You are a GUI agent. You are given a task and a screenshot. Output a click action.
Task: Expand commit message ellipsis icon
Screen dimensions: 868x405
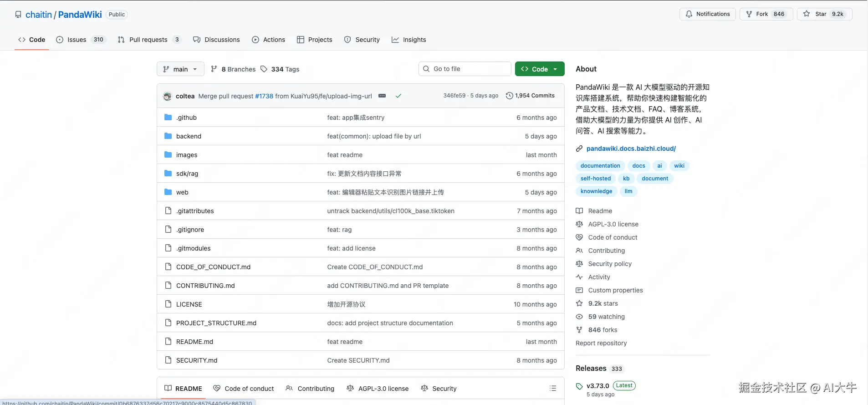coord(382,96)
